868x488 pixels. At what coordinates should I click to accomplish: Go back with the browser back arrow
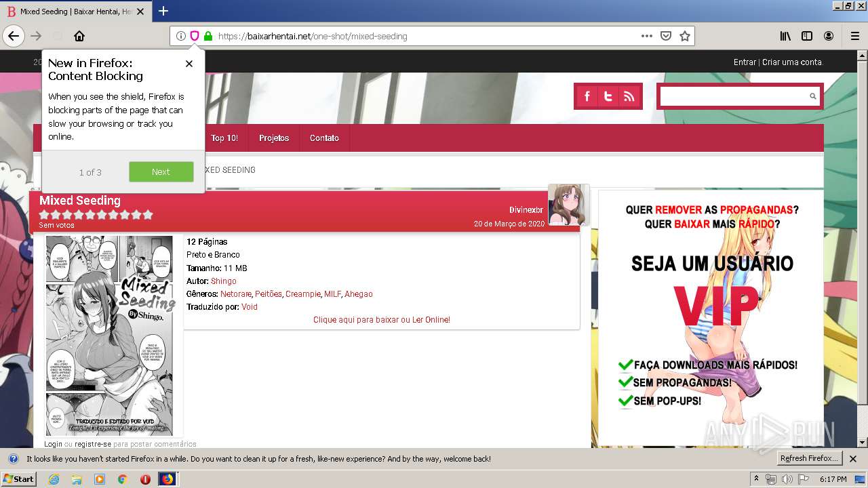pos(14,36)
